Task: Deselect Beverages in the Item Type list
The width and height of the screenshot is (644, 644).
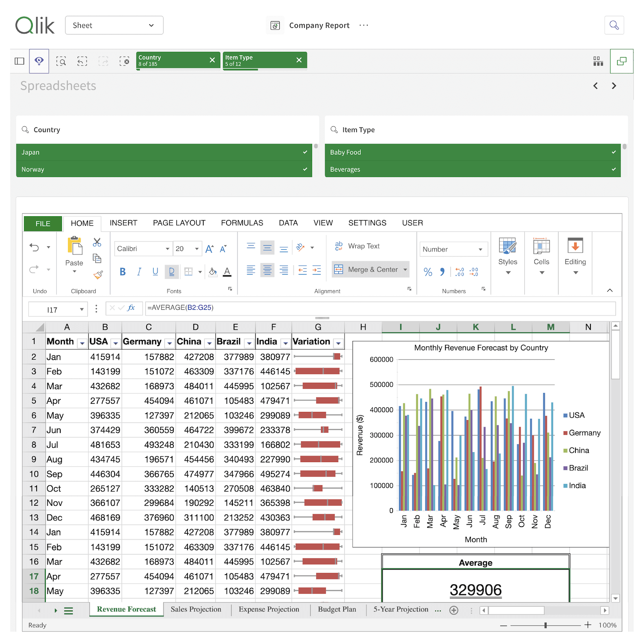Action: tap(472, 169)
